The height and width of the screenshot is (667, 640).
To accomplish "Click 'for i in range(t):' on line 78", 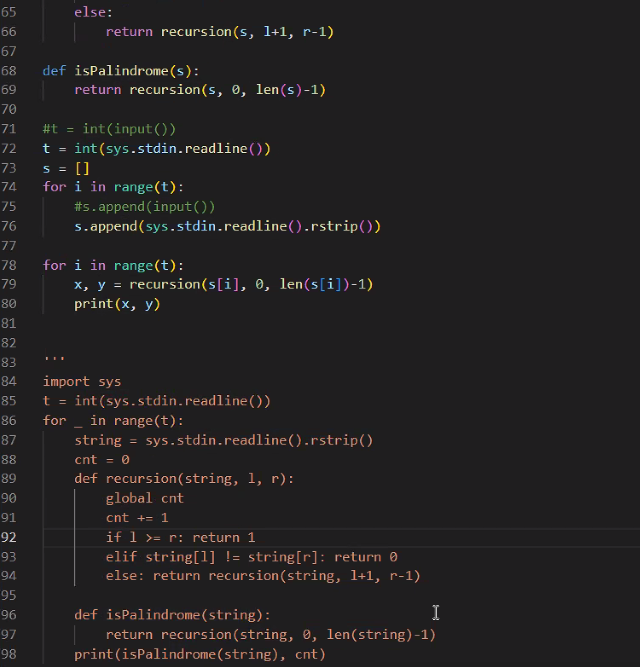I will tap(113, 265).
